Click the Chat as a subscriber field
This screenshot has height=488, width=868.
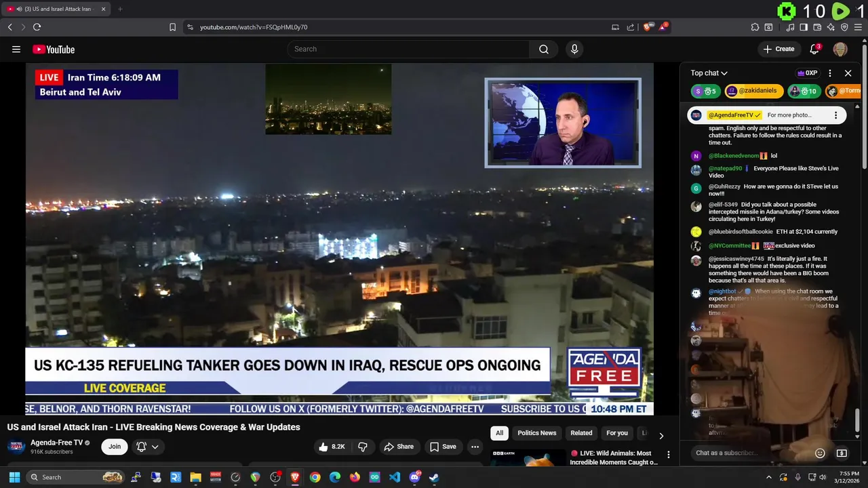pyautogui.click(x=751, y=453)
